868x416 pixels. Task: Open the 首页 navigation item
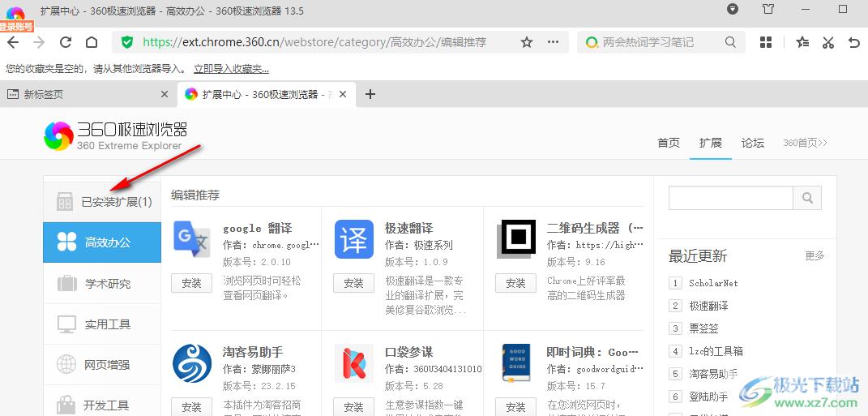(x=668, y=143)
